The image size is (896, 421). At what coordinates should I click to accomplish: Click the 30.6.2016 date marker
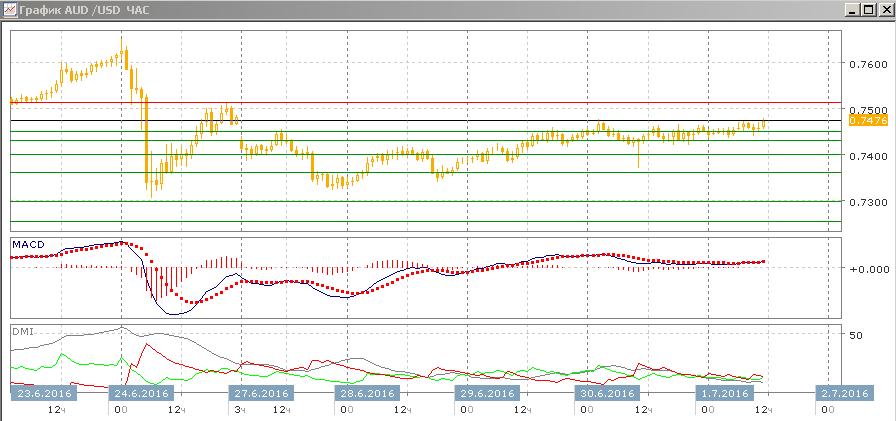tap(607, 394)
